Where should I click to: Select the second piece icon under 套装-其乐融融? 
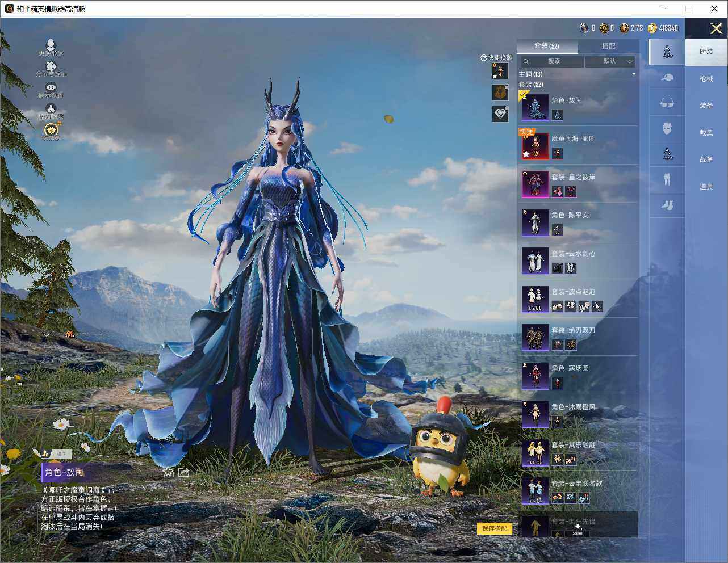(x=571, y=460)
